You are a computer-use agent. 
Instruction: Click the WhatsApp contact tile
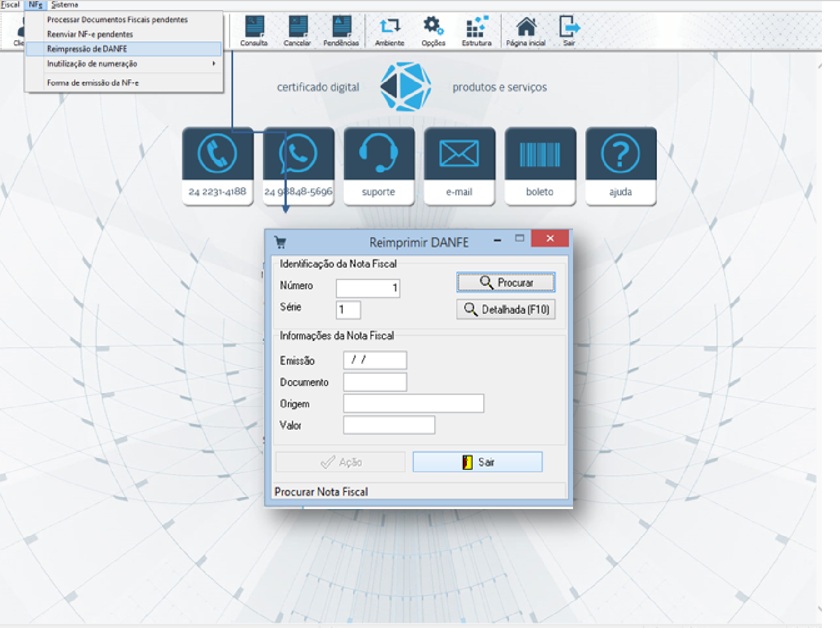(x=298, y=166)
